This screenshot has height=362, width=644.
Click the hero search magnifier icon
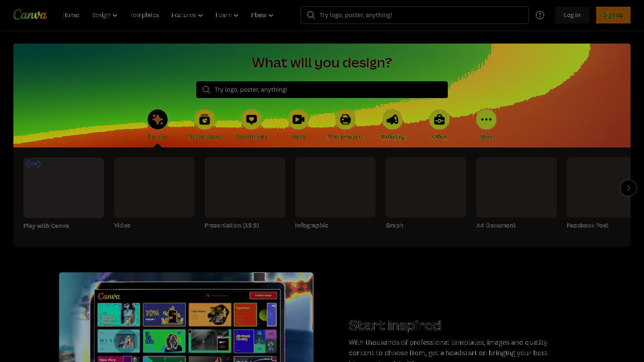click(206, 90)
